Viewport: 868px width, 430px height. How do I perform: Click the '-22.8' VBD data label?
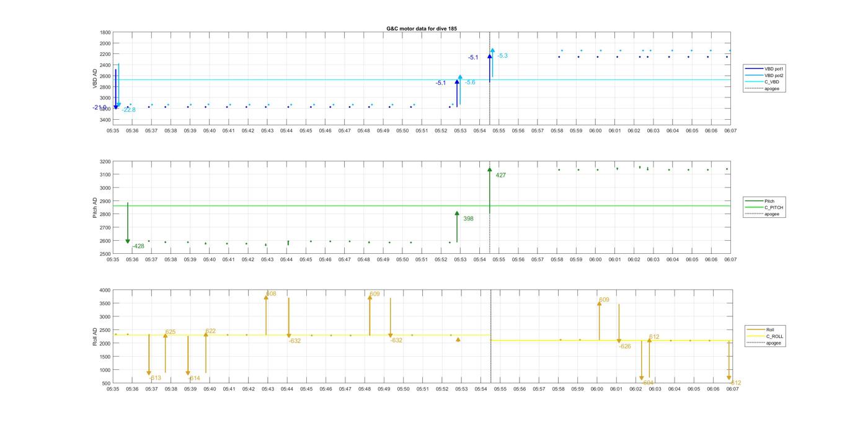pyautogui.click(x=128, y=110)
